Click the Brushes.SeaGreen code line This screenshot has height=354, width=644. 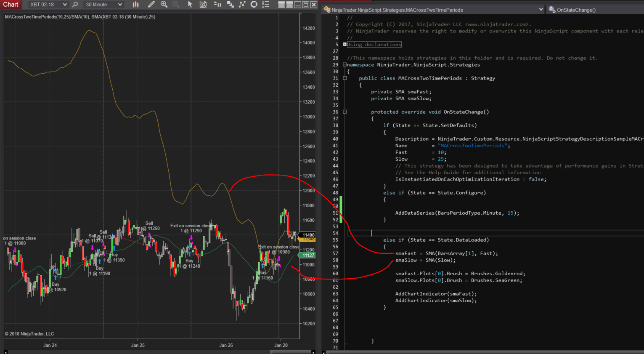458,280
